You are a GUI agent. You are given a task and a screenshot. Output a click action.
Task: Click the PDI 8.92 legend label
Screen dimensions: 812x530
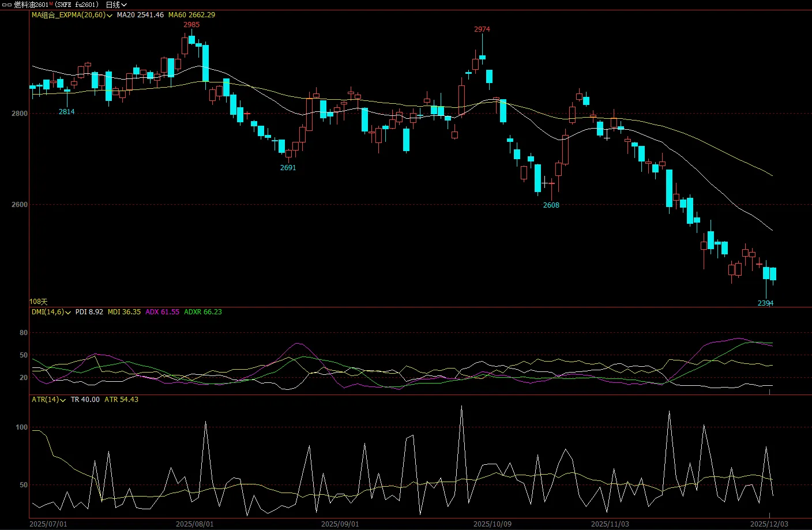(89, 312)
